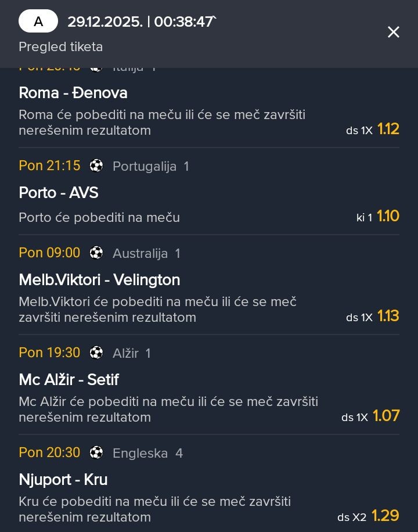Click the Portugalija 1 league label
This screenshot has width=418, height=532.
click(x=150, y=167)
